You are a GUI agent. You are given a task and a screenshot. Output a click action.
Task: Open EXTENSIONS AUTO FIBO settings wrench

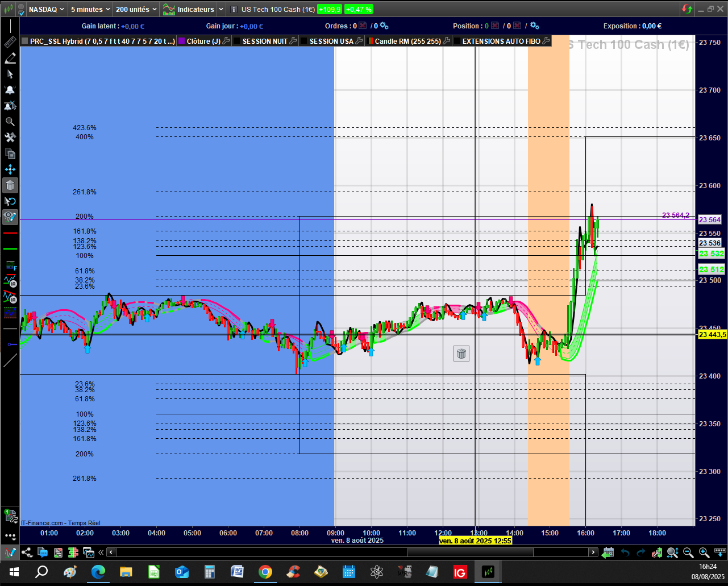coord(546,41)
